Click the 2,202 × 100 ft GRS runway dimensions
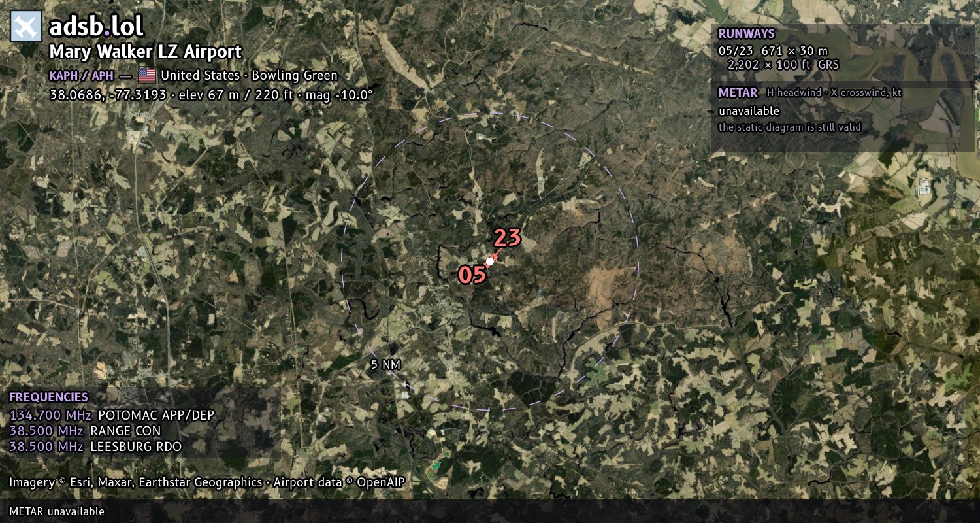The image size is (980, 523). click(x=783, y=65)
